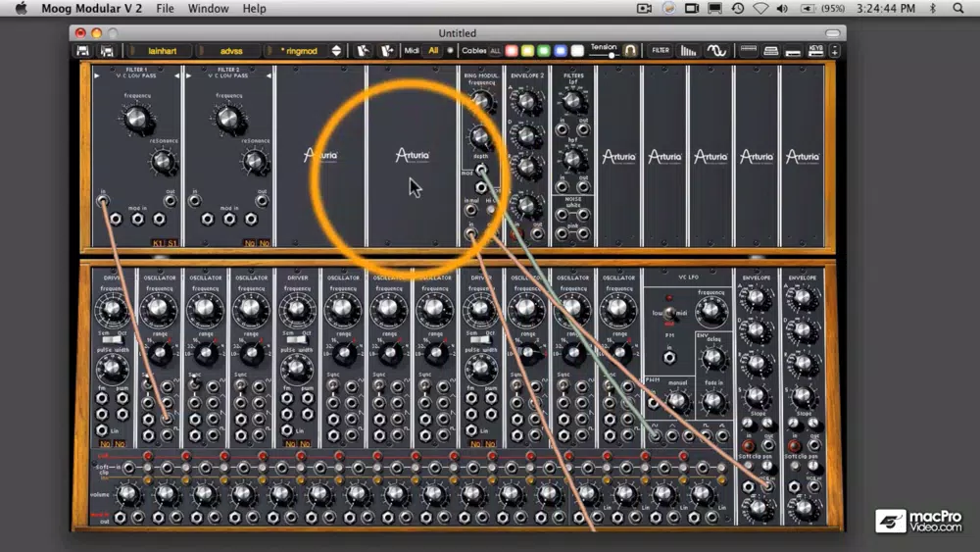Flip the first Oscillator sync switch
Viewport: 980px width, 552px height.
tap(148, 383)
